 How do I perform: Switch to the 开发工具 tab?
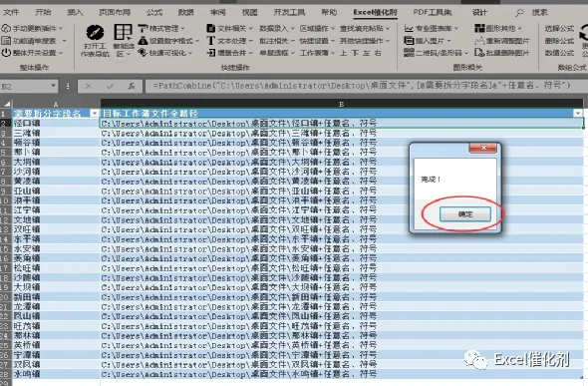289,12
